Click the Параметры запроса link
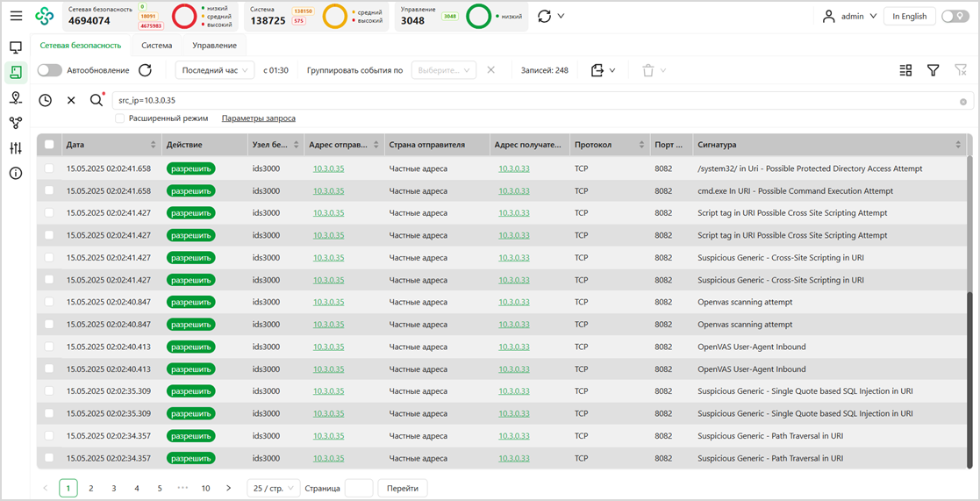The width and height of the screenshot is (980, 501). point(258,118)
